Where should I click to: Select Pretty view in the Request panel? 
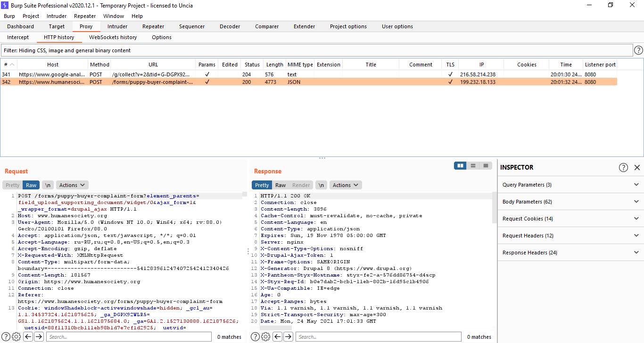click(13, 185)
